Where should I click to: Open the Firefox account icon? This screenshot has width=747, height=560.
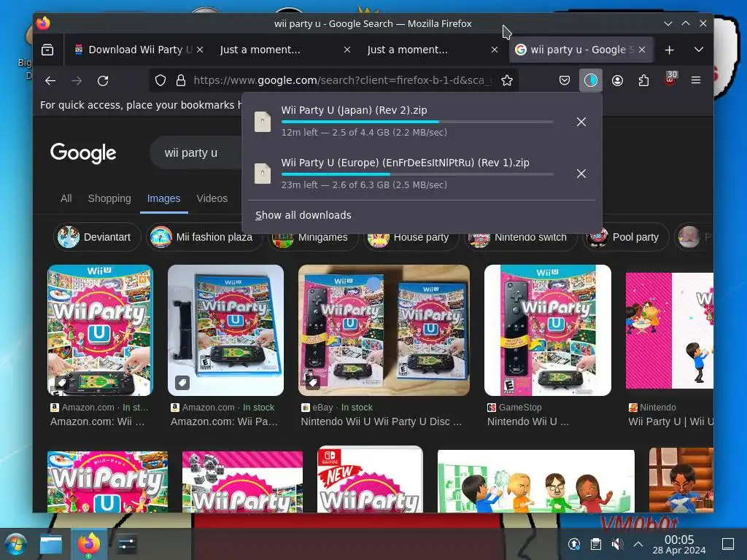617,80
